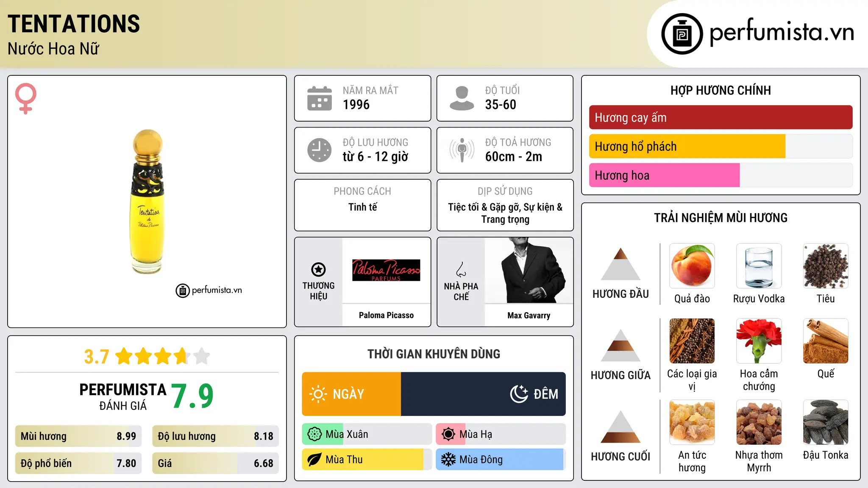Click the middle-note pyramid icon above Hương giữa
The height and width of the screenshot is (488, 868).
pos(621,345)
